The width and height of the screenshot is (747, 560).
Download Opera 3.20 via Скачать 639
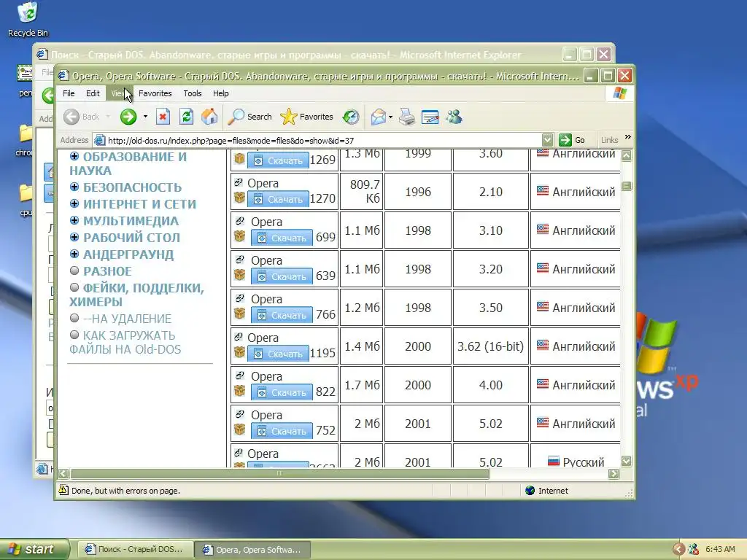pos(282,276)
